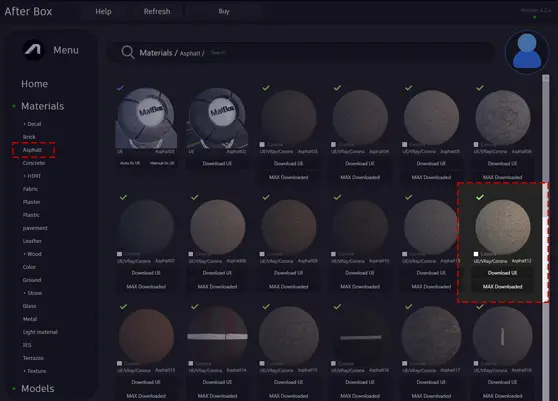Click the green version status dot
The width and height of the screenshot is (558, 401).
coord(534,17)
